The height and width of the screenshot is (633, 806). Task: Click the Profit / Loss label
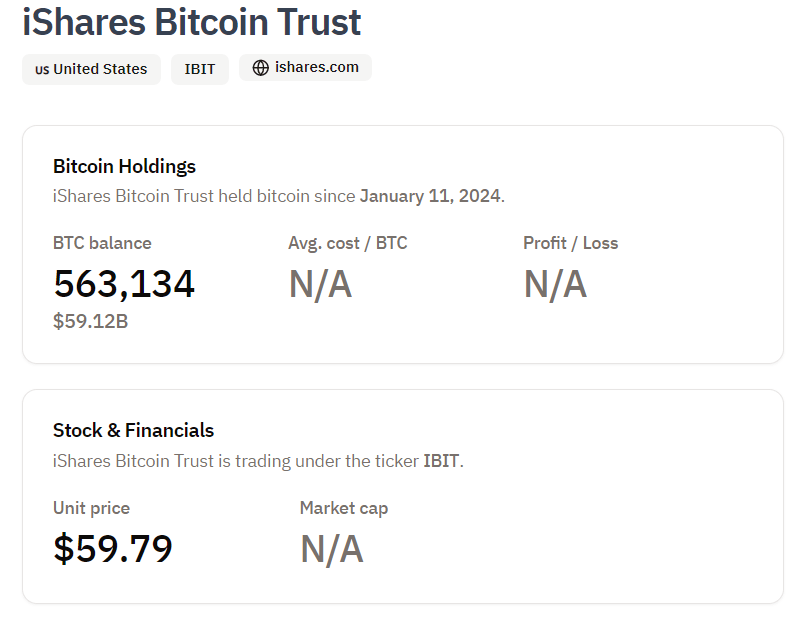571,243
